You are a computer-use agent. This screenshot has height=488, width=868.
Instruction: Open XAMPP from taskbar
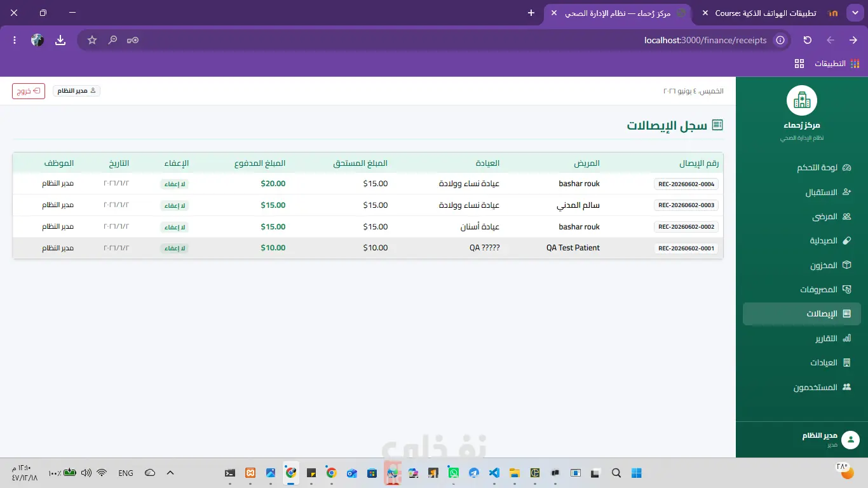click(x=250, y=473)
